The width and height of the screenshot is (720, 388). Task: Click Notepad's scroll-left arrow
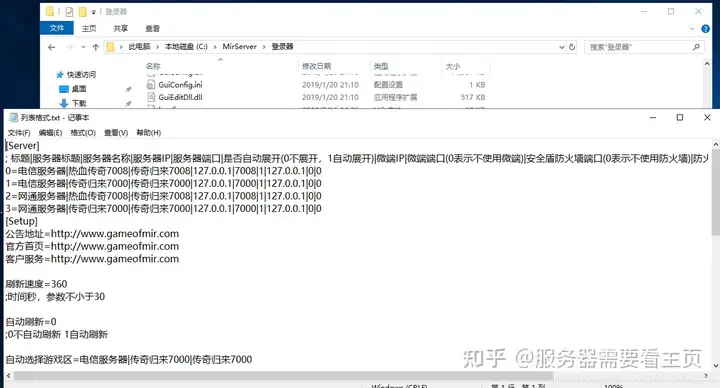pos(8,376)
